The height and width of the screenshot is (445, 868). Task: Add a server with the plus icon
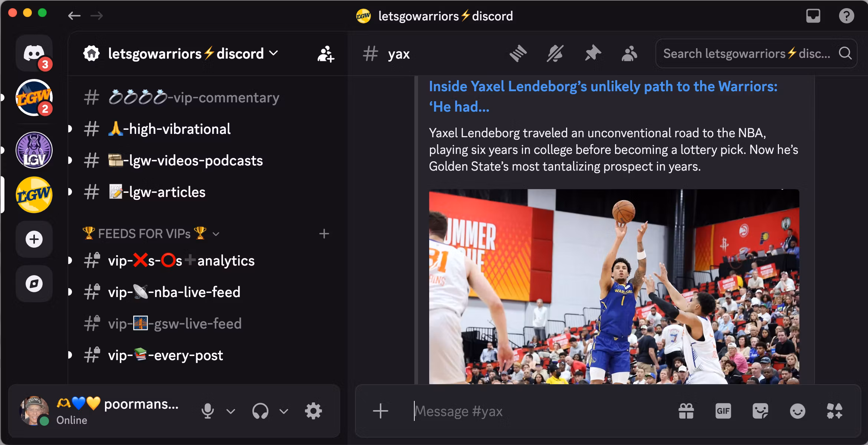coord(34,239)
